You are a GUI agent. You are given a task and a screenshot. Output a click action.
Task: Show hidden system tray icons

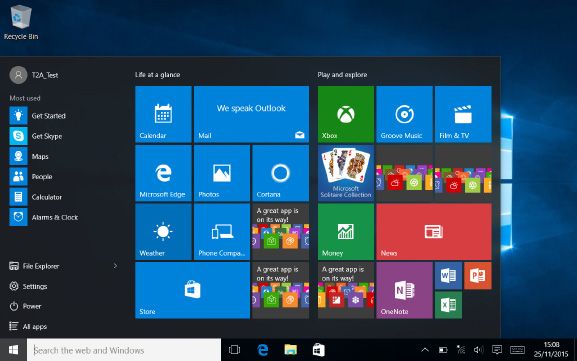(x=425, y=350)
